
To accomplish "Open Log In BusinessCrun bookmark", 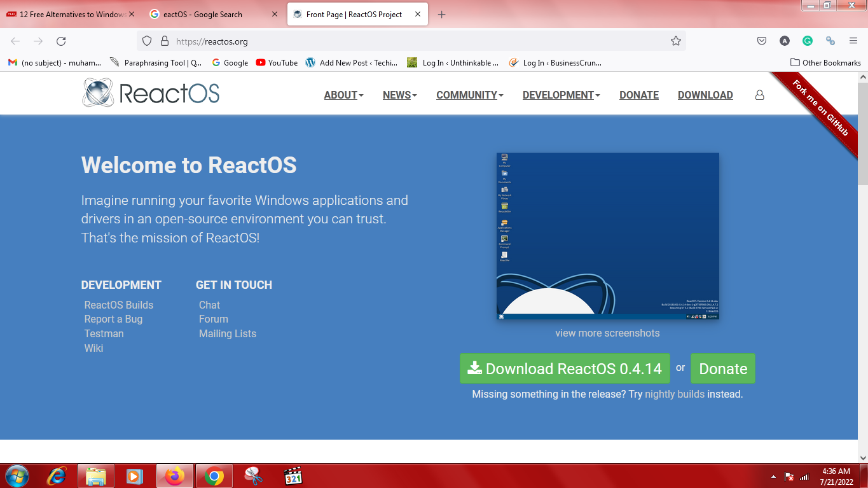I will click(555, 62).
